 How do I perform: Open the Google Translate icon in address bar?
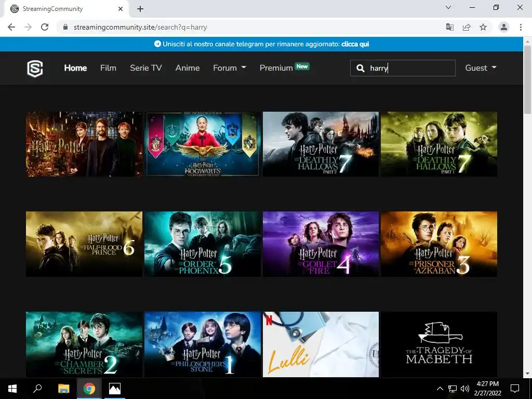click(449, 27)
